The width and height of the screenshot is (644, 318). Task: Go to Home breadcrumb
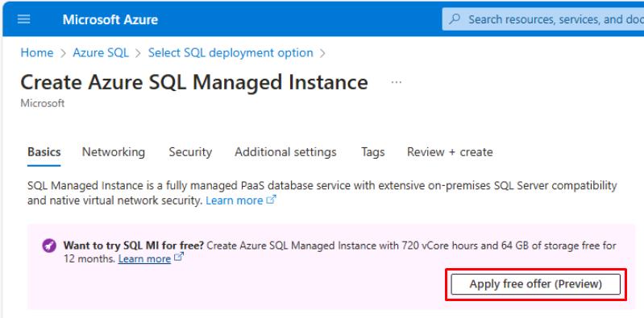click(37, 53)
